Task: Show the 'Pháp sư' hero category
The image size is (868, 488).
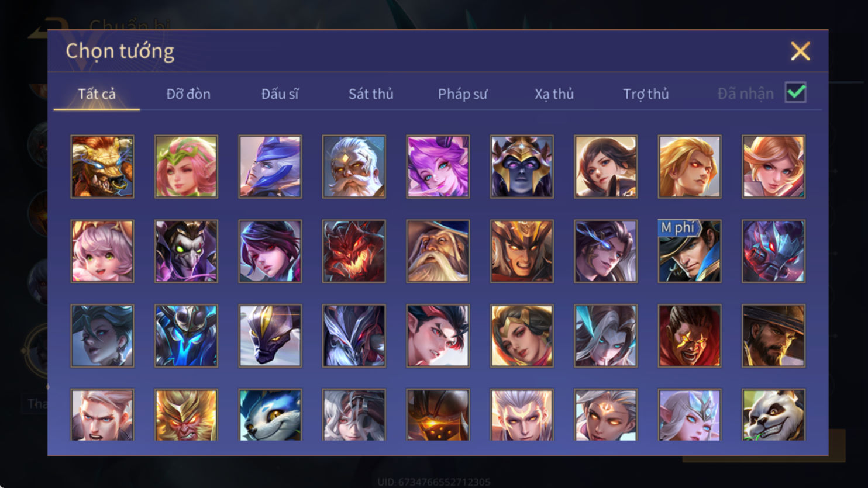Action: [462, 94]
